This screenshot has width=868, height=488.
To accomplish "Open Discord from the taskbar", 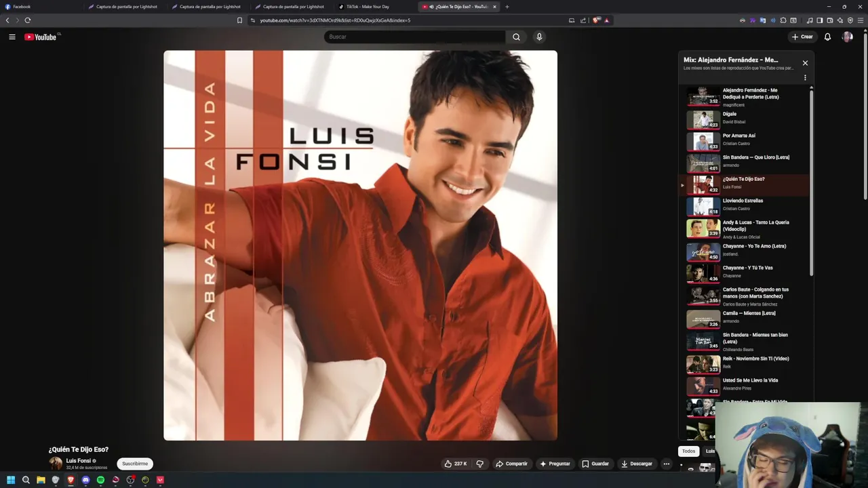I will pyautogui.click(x=85, y=480).
